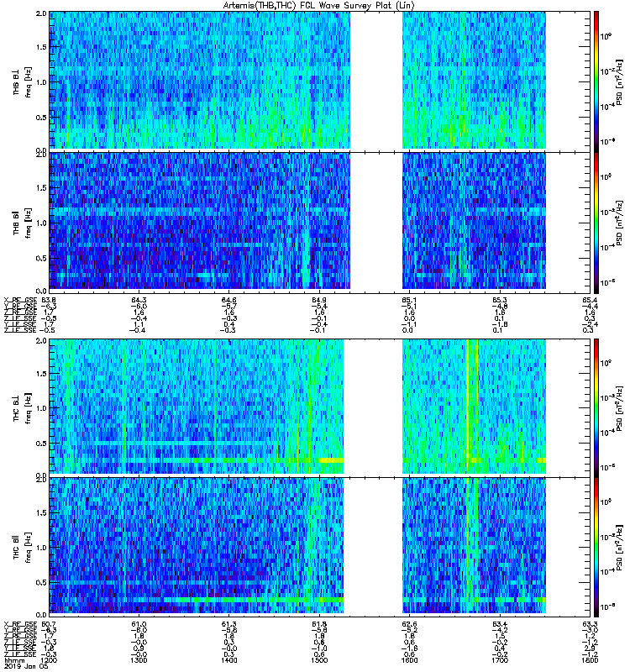Screen dimensions: 630x672
Task: Click the 1400 time tick label
Action: [x=228, y=660]
